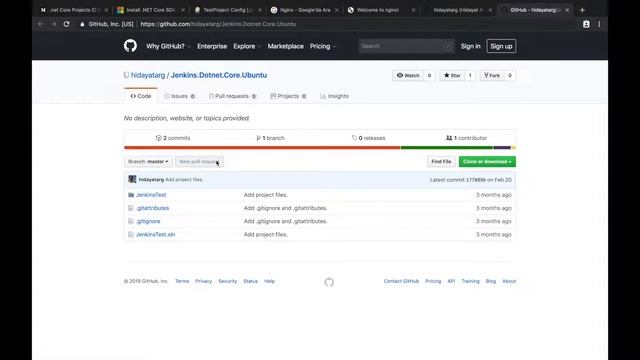Image resolution: width=640 pixels, height=360 pixels.
Task: Click the JenkinsTest.sln file icon
Action: (131, 234)
